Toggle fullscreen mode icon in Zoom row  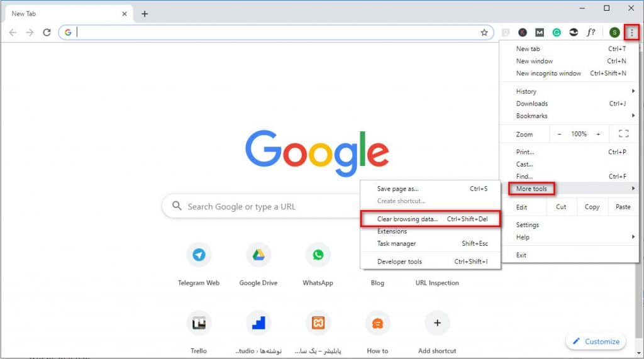pyautogui.click(x=623, y=133)
